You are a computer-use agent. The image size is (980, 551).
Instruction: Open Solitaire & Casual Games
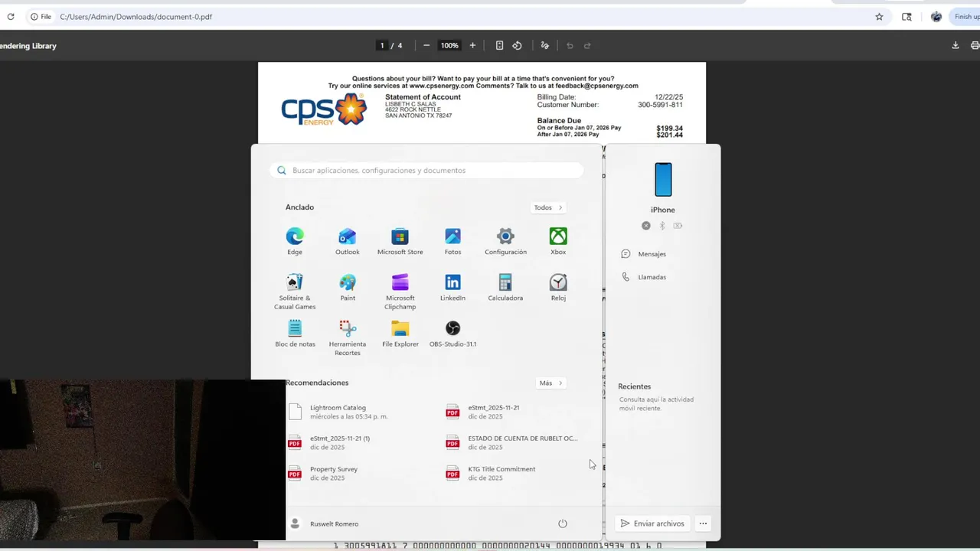(295, 292)
